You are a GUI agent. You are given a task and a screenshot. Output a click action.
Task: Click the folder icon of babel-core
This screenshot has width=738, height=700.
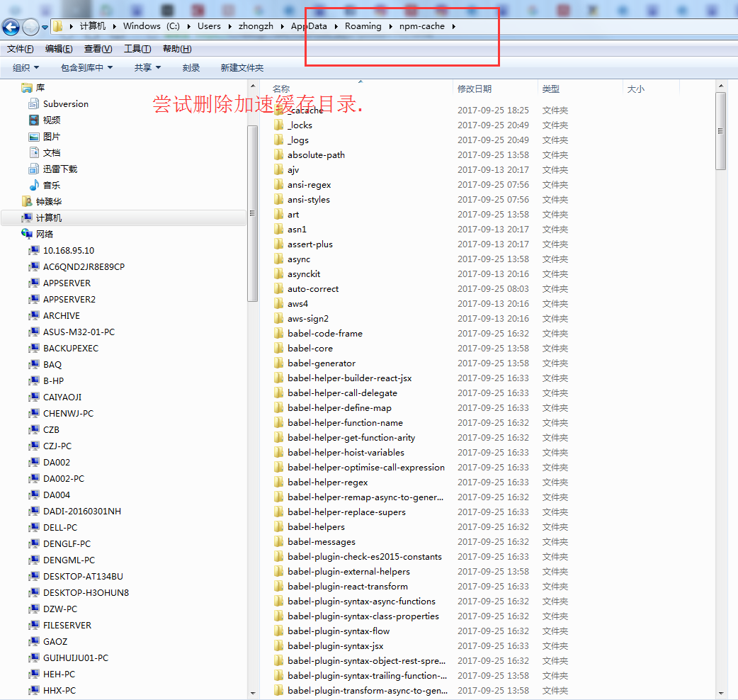coord(278,349)
